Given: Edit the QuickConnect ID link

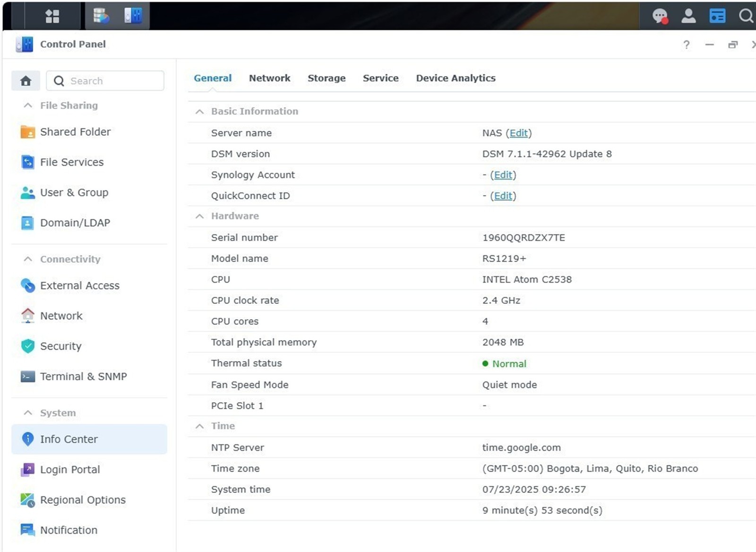Looking at the screenshot, I should click(503, 196).
